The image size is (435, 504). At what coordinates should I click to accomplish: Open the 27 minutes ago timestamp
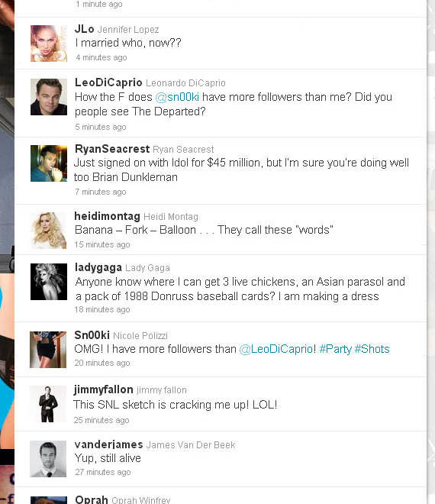[x=103, y=472]
